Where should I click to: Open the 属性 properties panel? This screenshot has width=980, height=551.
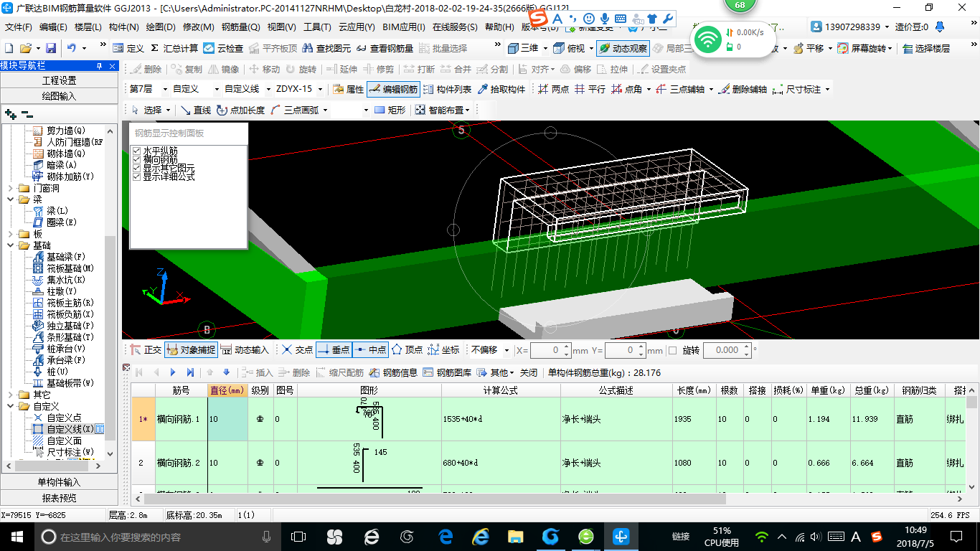(349, 89)
